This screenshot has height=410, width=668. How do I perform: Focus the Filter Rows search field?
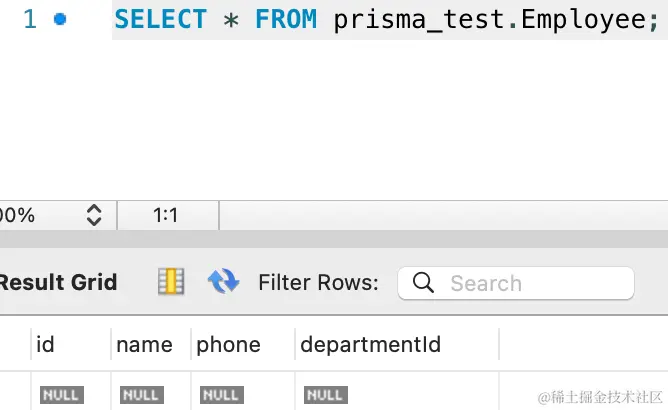click(x=516, y=283)
